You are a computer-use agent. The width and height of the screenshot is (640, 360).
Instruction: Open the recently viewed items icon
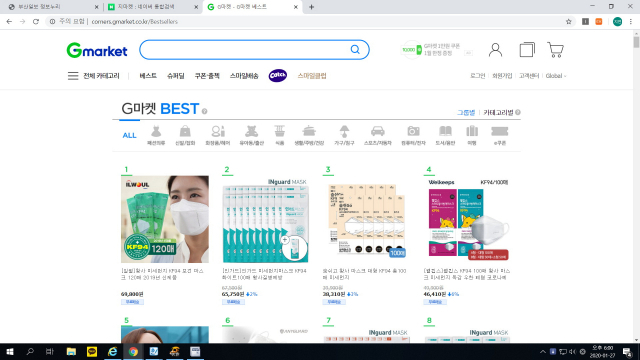[x=527, y=50]
